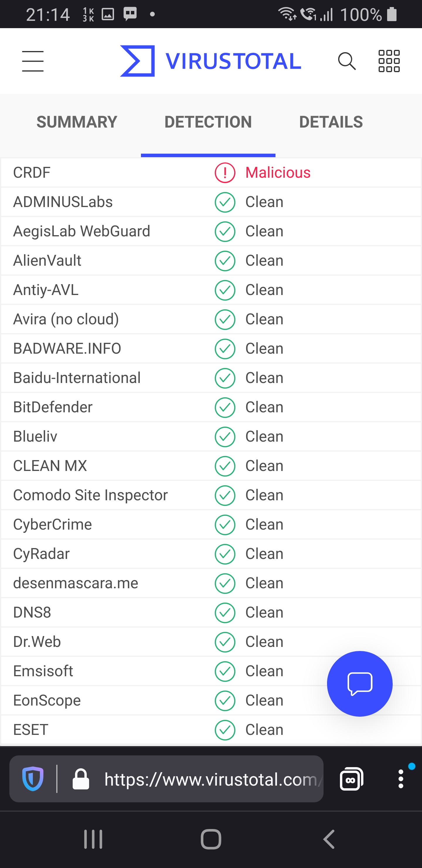This screenshot has width=422, height=868.
Task: Open the chat support bubble
Action: [359, 683]
